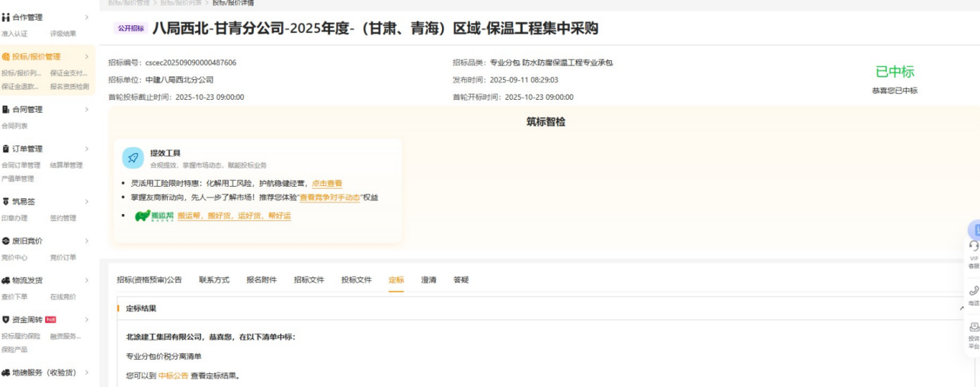Screen dimensions: 980x387
Task: Click the rocket icon beside 提效工具
Action: tap(133, 158)
